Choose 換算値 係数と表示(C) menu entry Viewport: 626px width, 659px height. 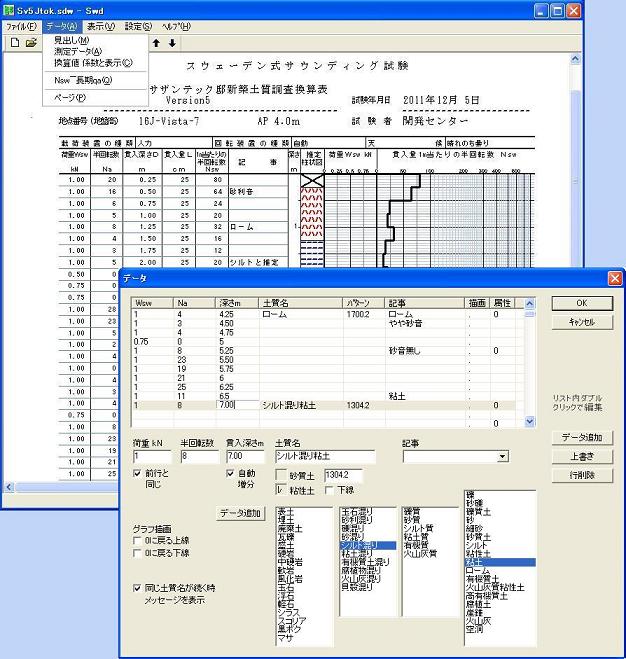93,63
